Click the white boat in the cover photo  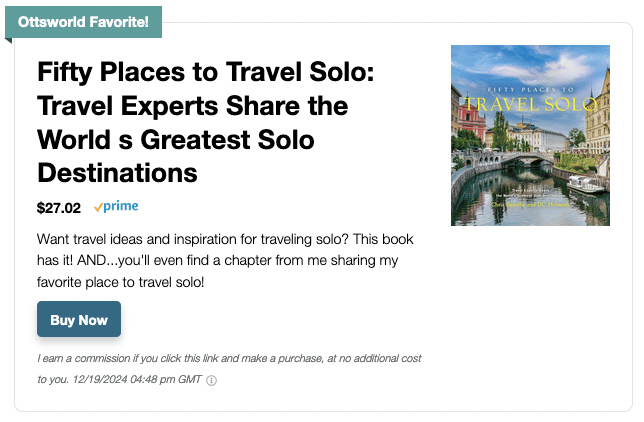click(586, 184)
